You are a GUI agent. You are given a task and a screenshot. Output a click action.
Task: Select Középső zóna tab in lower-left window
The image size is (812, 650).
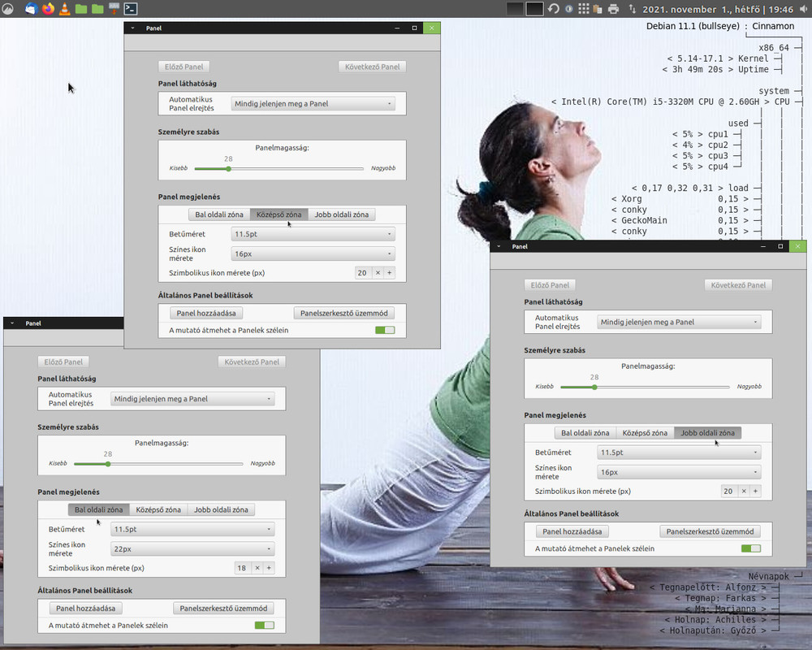[158, 509]
